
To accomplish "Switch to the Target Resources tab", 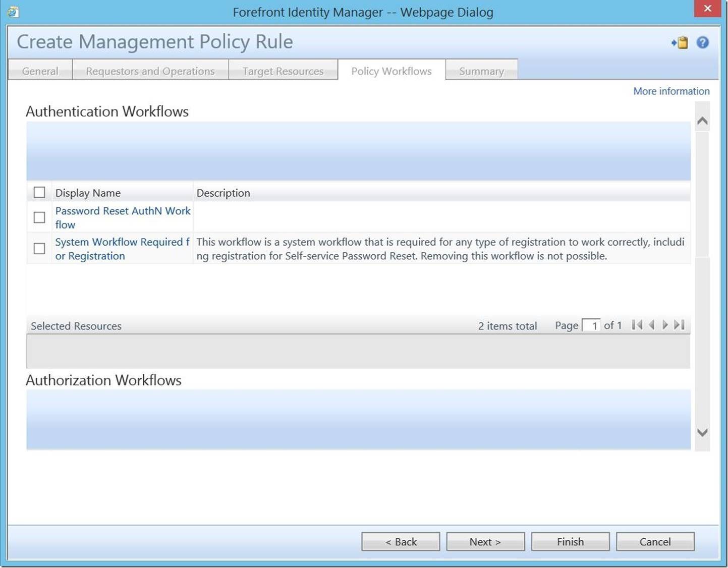I will tap(283, 71).
